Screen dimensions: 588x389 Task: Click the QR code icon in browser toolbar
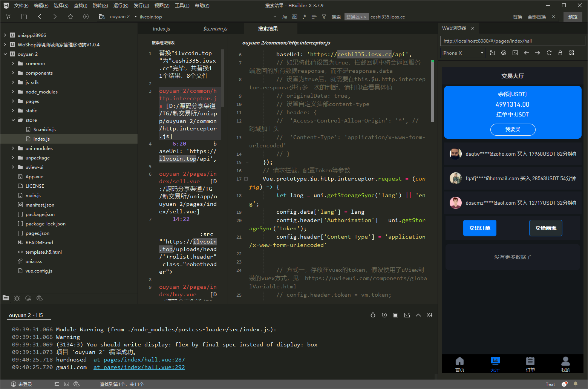pyautogui.click(x=571, y=53)
